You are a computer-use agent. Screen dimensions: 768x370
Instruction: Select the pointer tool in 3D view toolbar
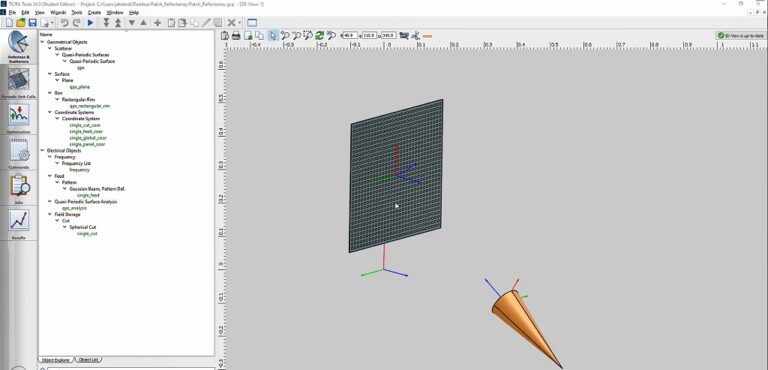pyautogui.click(x=273, y=36)
